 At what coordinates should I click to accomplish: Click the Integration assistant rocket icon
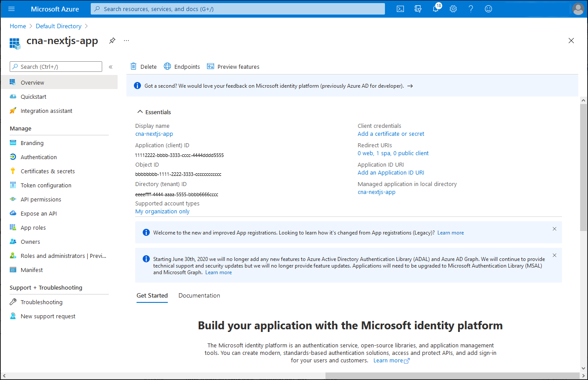tap(13, 111)
